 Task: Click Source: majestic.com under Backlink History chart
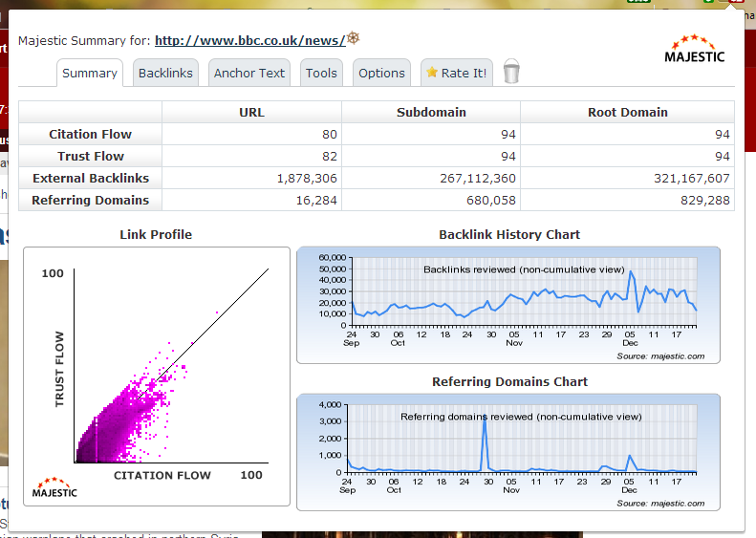point(660,356)
